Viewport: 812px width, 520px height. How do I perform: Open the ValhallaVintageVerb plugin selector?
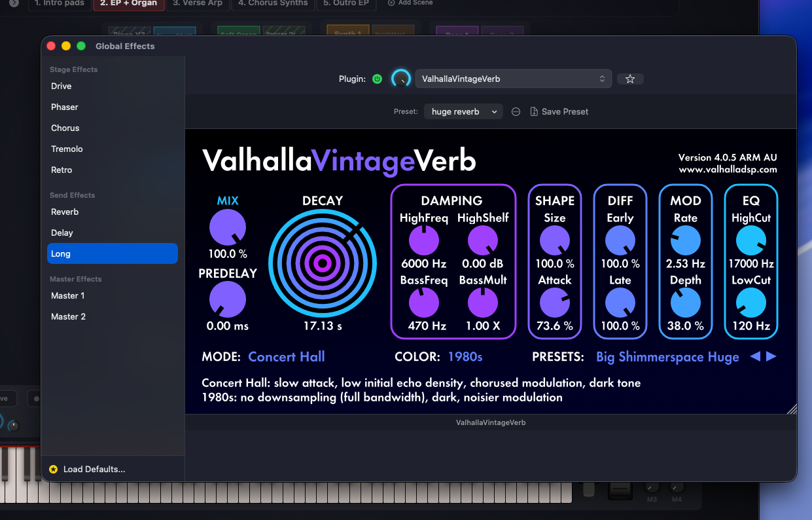(514, 79)
